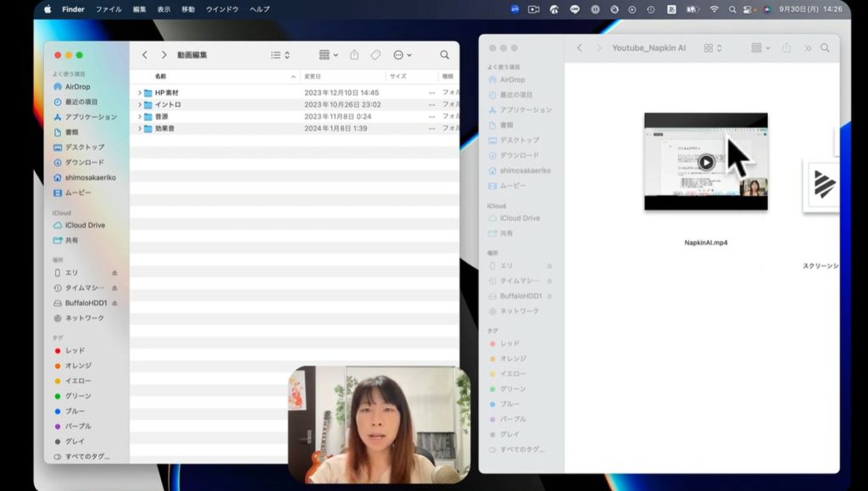Open the action menu dropdown in 動画編集 toolbar
This screenshot has width=868, height=491.
point(402,55)
